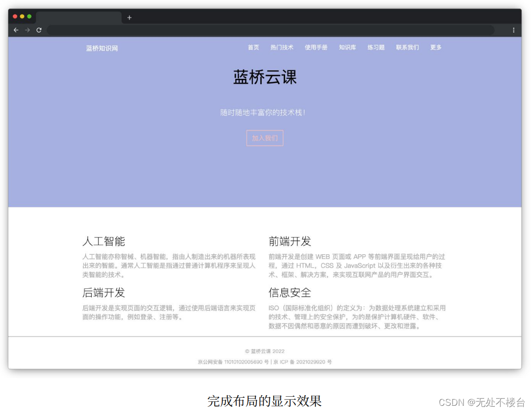Reload the page with refresh icon
This screenshot has width=532, height=412.
click(x=39, y=30)
